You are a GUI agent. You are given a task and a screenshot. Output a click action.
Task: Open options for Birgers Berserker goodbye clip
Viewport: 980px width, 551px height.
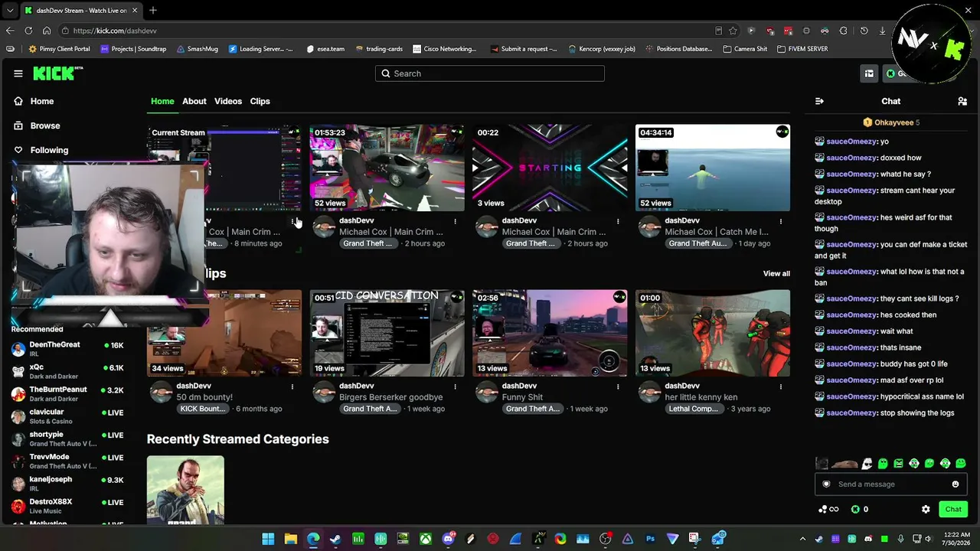click(x=455, y=386)
